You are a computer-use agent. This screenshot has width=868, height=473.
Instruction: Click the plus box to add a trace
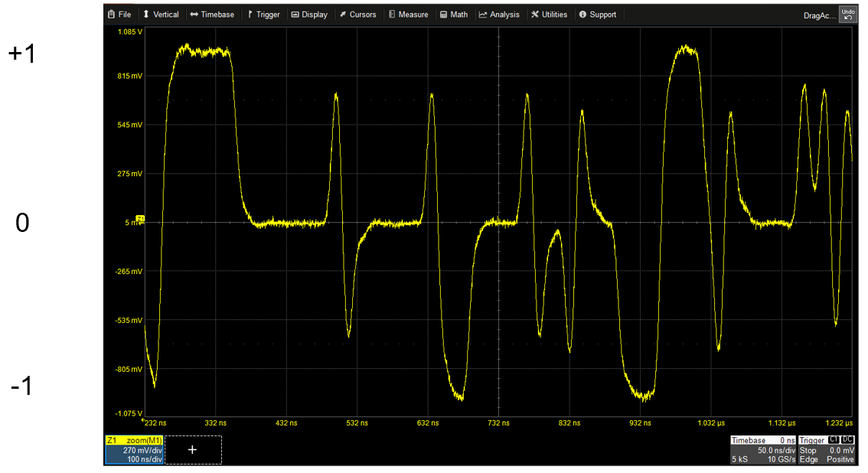click(193, 450)
